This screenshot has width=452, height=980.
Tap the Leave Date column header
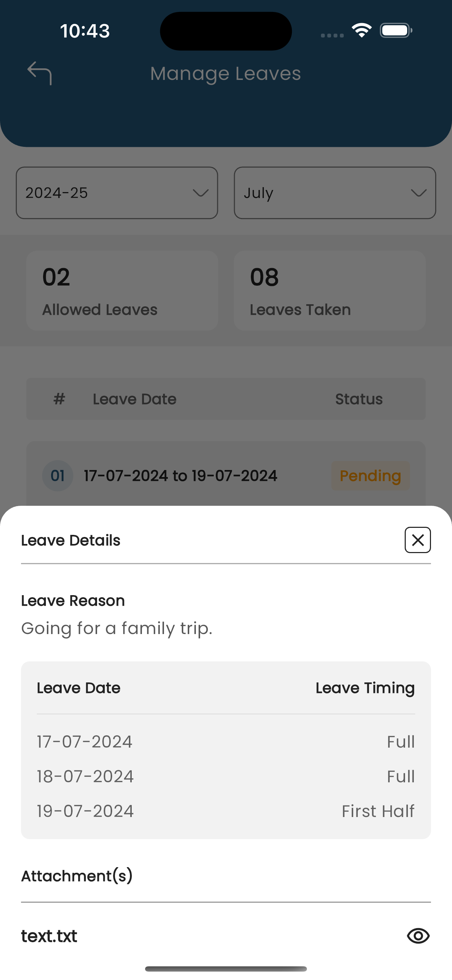tap(134, 399)
